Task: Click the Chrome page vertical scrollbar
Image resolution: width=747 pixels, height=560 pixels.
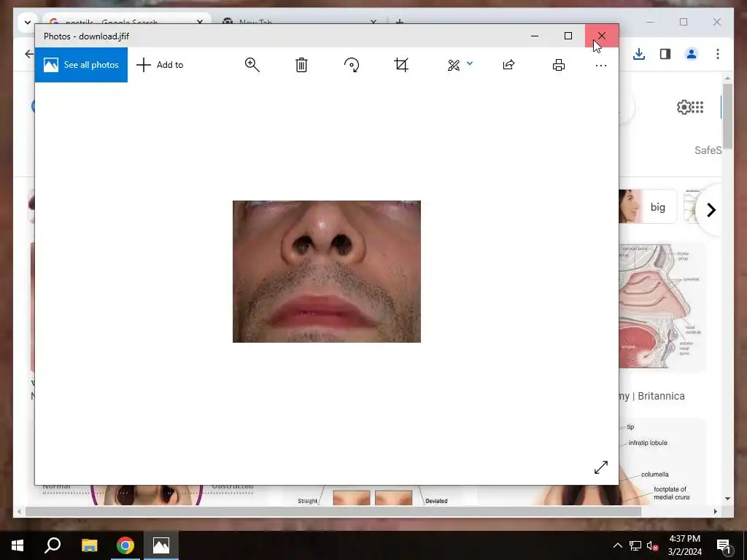Action: [727, 116]
